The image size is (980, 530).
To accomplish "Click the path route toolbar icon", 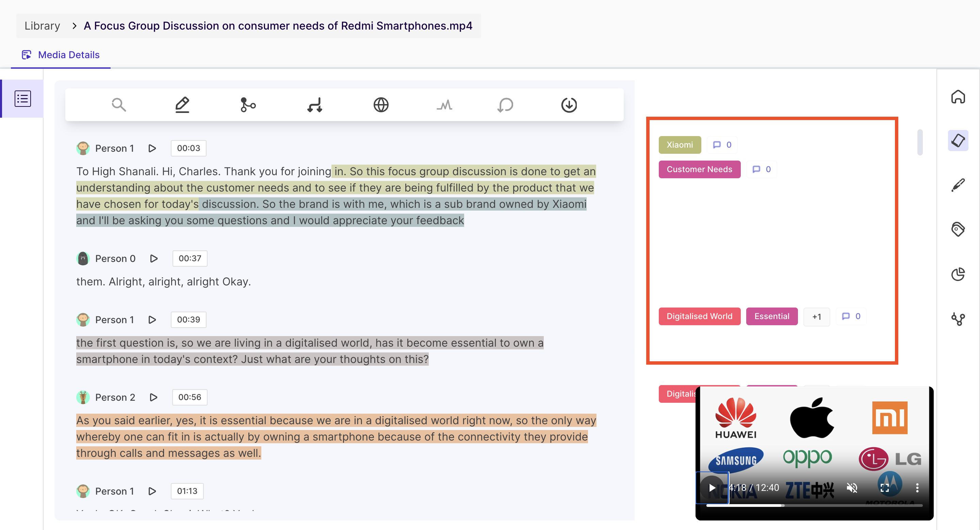I will point(315,104).
